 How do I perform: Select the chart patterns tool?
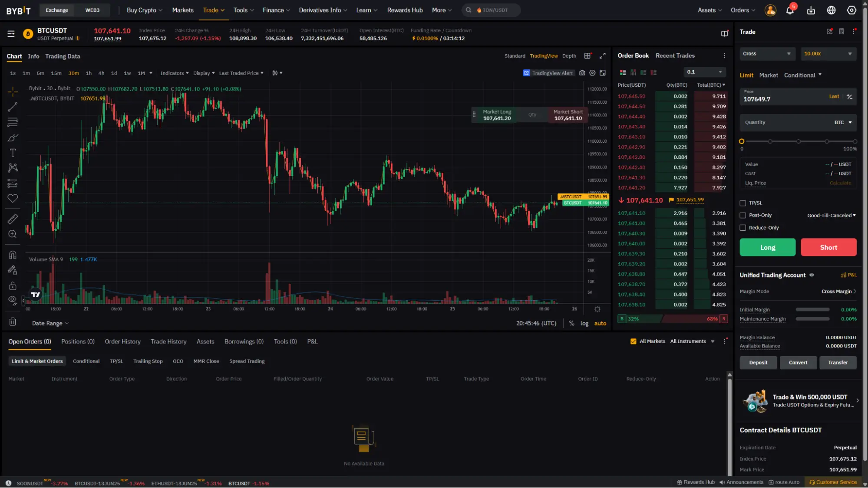[13, 168]
